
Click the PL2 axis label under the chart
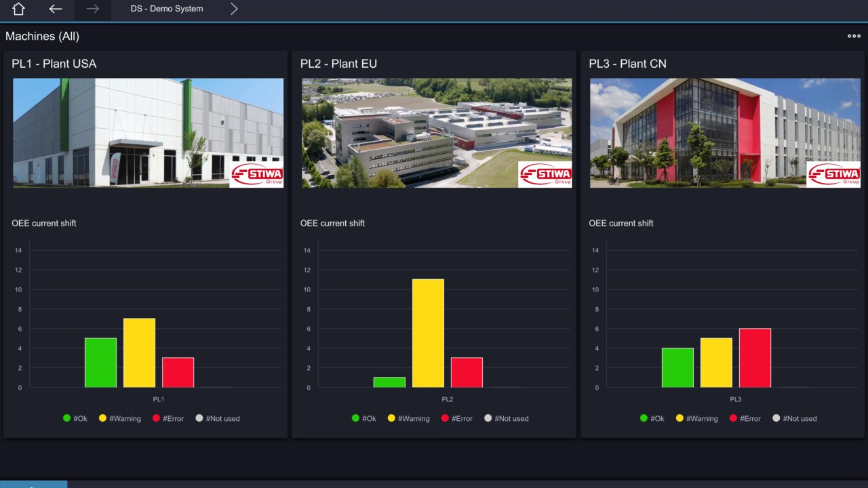[x=448, y=399]
